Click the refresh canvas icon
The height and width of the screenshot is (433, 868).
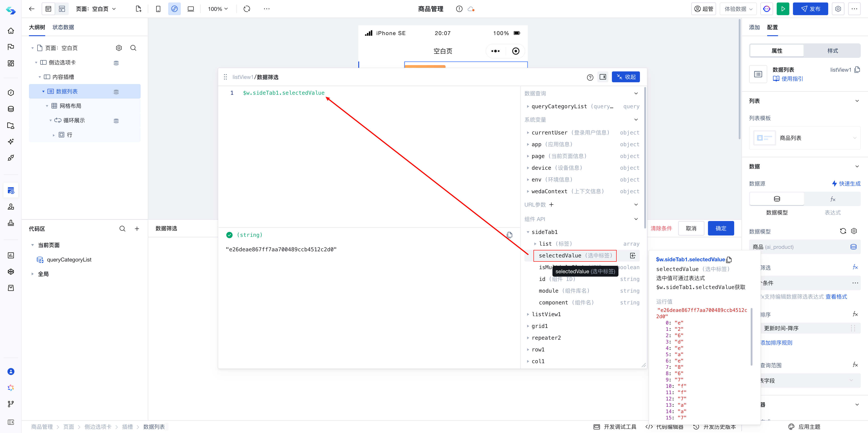(x=247, y=9)
